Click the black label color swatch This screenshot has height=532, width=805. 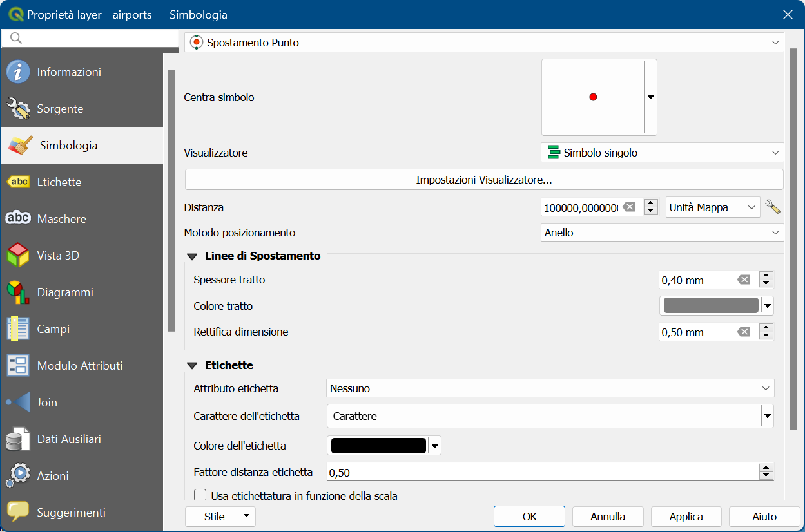378,446
